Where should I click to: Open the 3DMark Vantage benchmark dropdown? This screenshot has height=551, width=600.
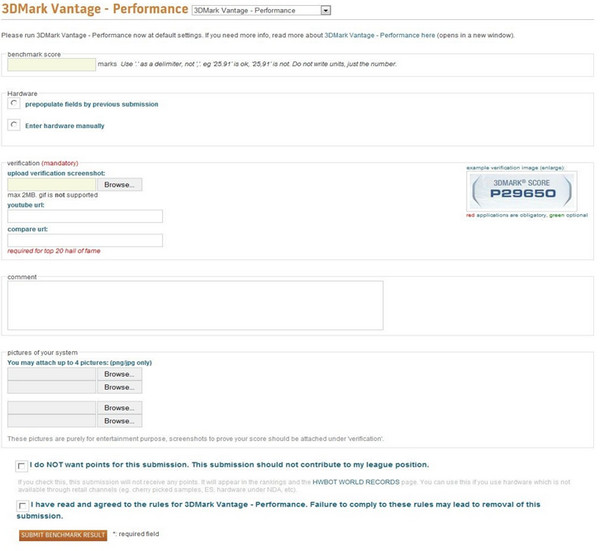(x=260, y=10)
